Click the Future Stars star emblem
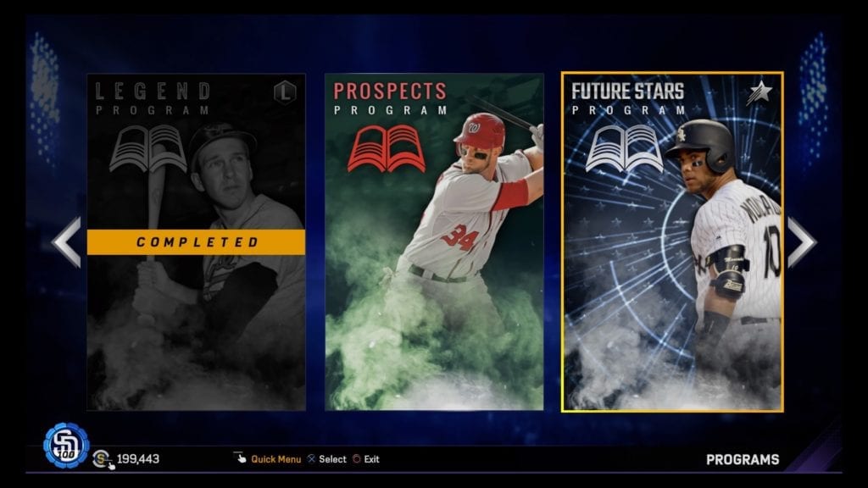868x488 pixels. [759, 92]
